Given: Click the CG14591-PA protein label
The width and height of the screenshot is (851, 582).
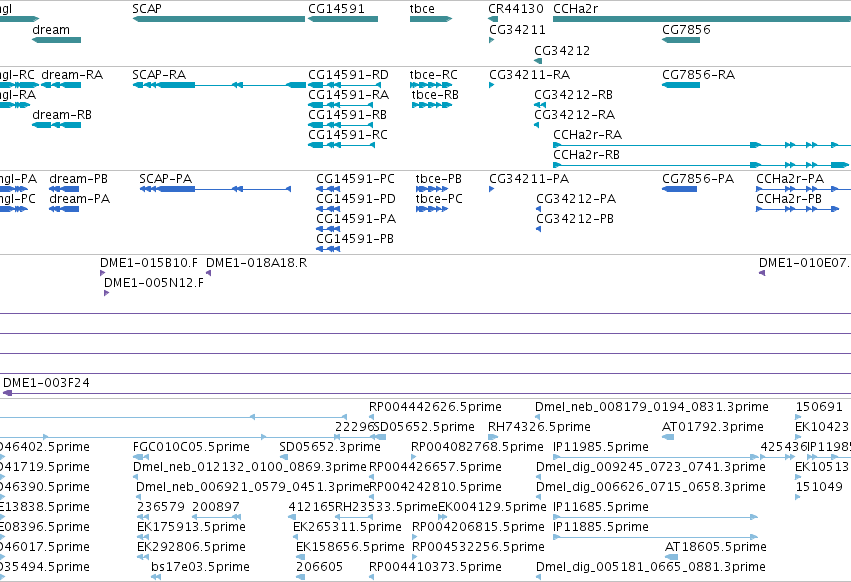Looking at the screenshot, I should coord(356,219).
